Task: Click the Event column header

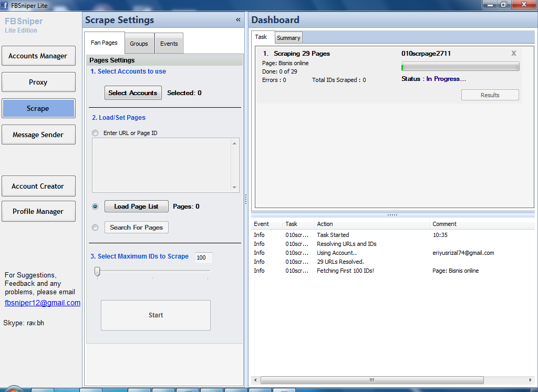Action: point(266,224)
